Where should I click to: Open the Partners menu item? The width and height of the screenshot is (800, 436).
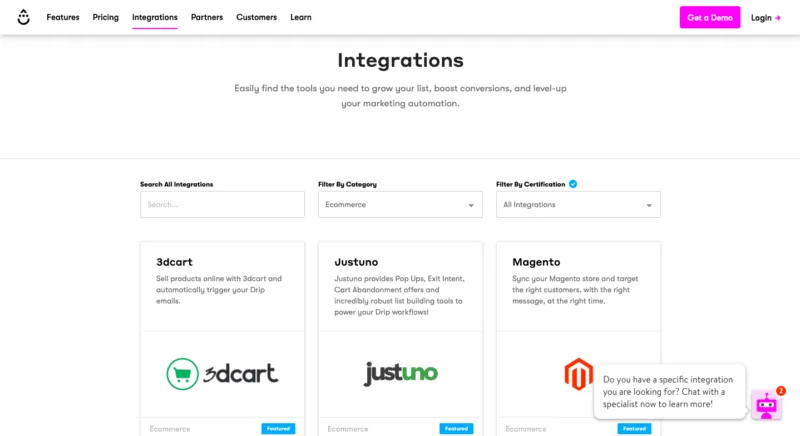207,17
